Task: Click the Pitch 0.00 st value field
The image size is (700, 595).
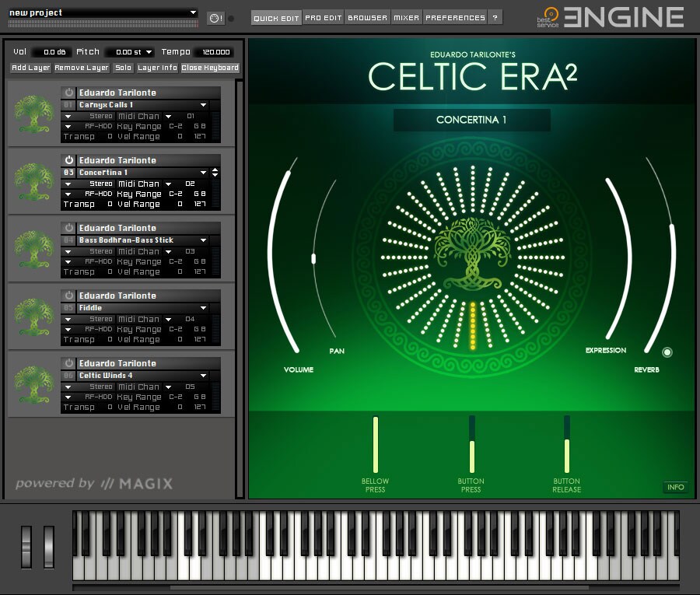Action: point(128,52)
